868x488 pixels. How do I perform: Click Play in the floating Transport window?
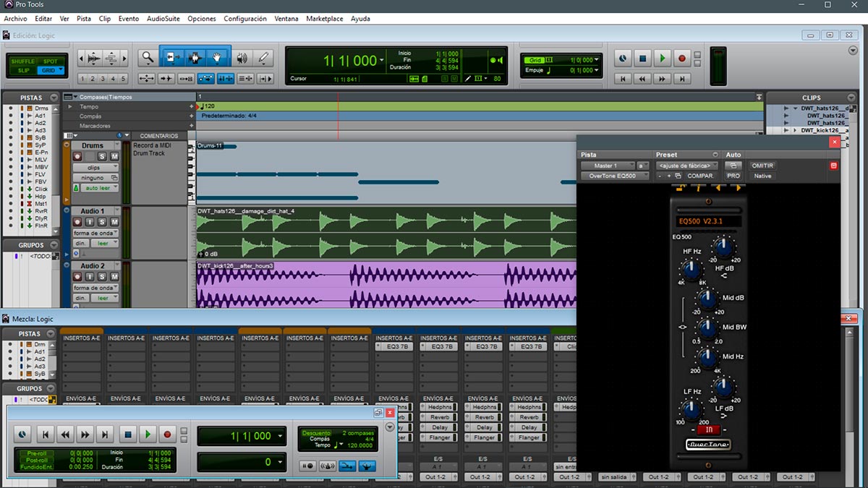pos(148,435)
